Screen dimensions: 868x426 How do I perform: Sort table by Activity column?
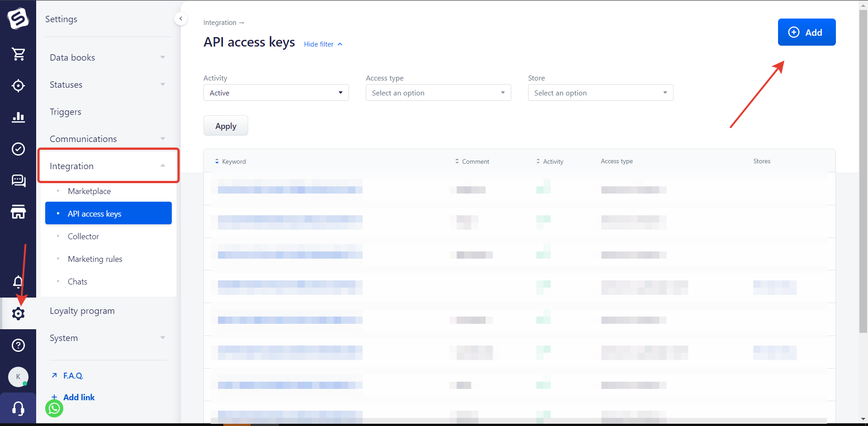pyautogui.click(x=550, y=161)
